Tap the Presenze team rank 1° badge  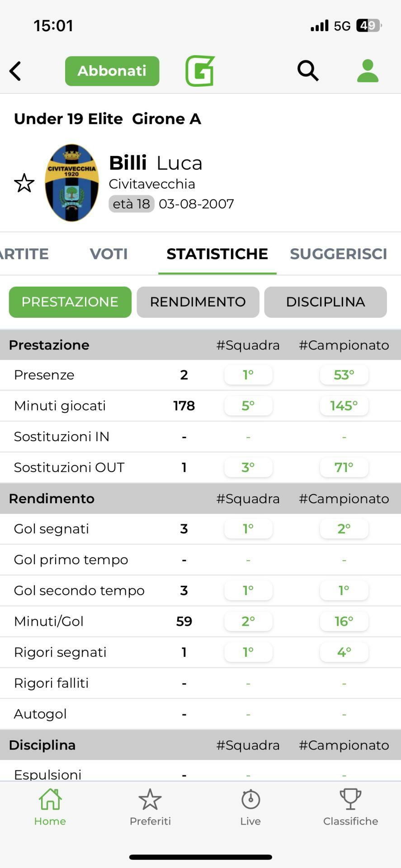point(248,375)
